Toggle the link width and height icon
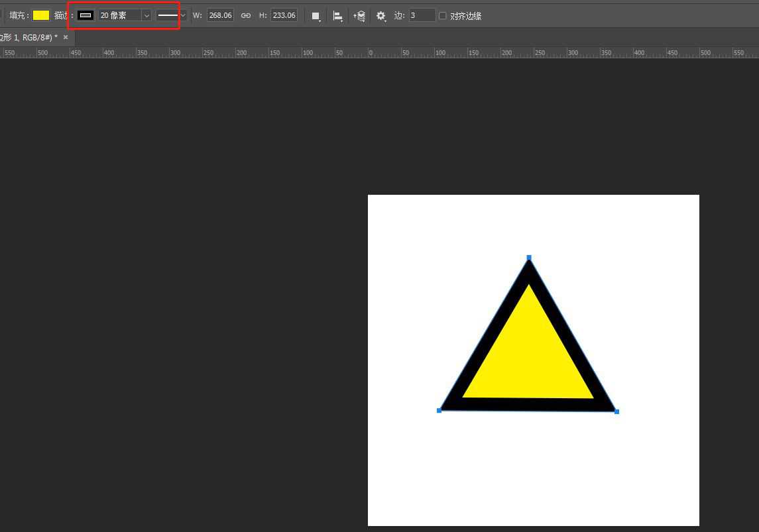Viewport: 759px width, 532px height. 246,15
